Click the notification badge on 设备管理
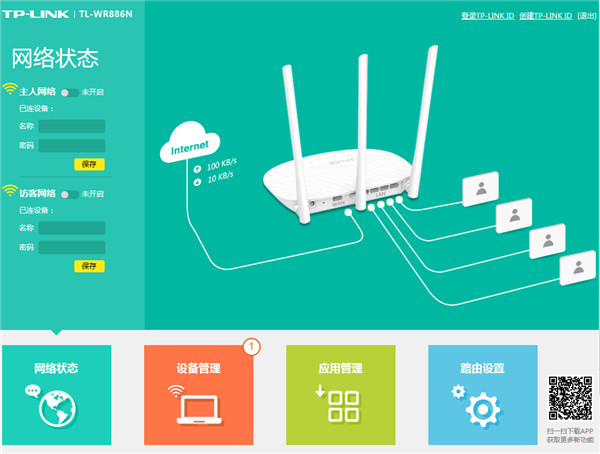Image resolution: width=600 pixels, height=454 pixels. click(251, 346)
